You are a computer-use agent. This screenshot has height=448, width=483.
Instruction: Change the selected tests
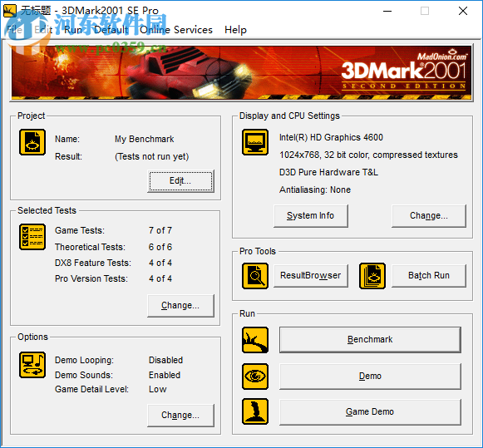tap(181, 305)
